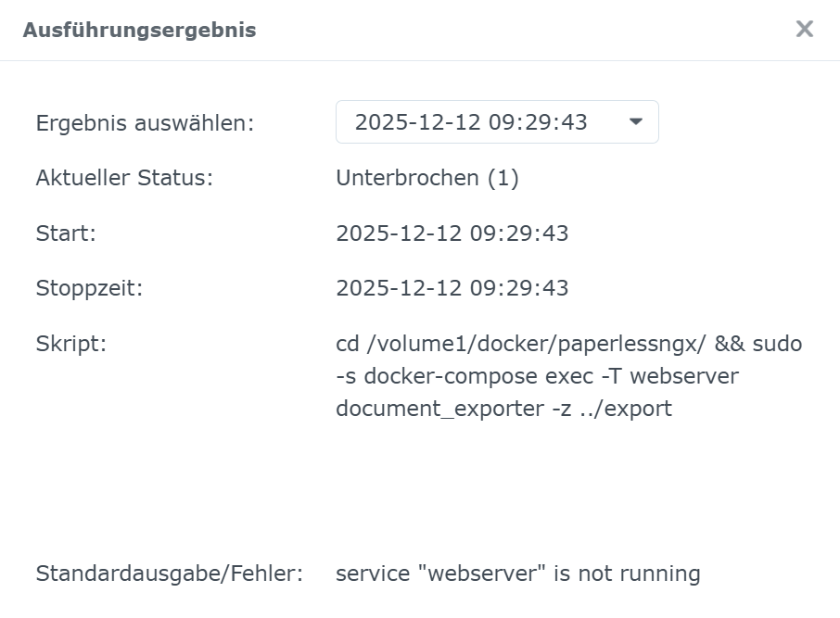Click the word sudo in the script
840x618 pixels.
click(777, 344)
